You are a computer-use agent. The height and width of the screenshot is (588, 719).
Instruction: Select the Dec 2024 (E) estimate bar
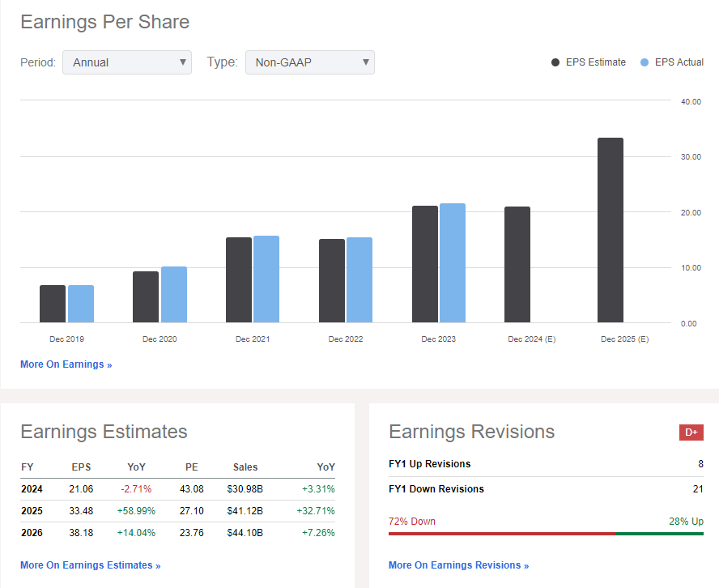point(517,265)
